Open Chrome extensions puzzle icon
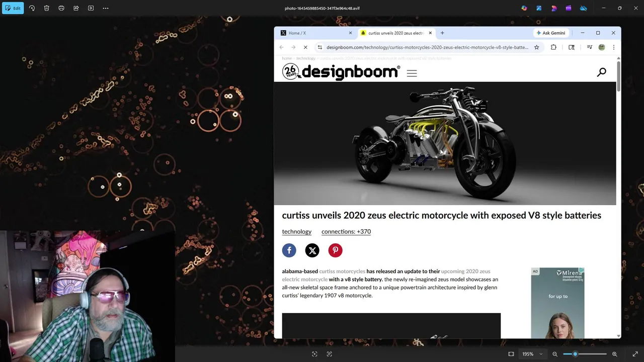The height and width of the screenshot is (362, 644). point(553,47)
